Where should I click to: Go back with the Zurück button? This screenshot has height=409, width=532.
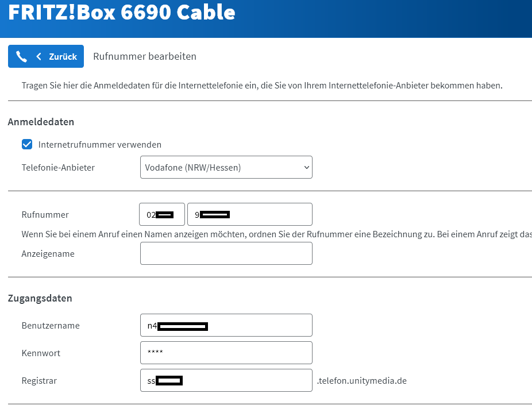pyautogui.click(x=46, y=56)
